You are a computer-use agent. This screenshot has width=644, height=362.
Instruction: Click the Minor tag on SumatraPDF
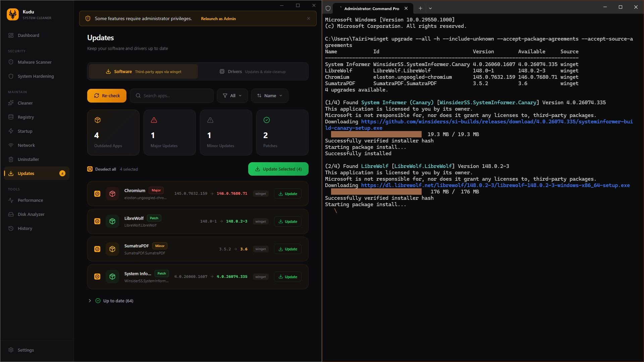(160, 246)
